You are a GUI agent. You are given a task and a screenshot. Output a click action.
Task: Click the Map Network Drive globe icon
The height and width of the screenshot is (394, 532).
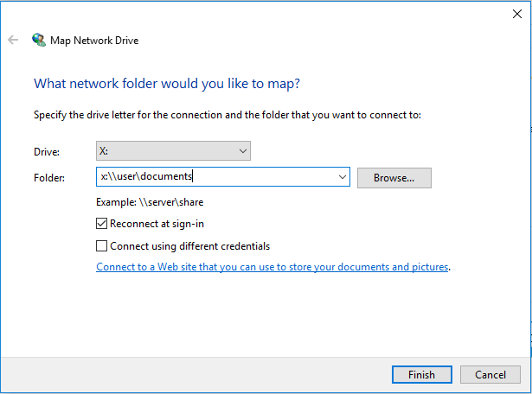coord(39,40)
